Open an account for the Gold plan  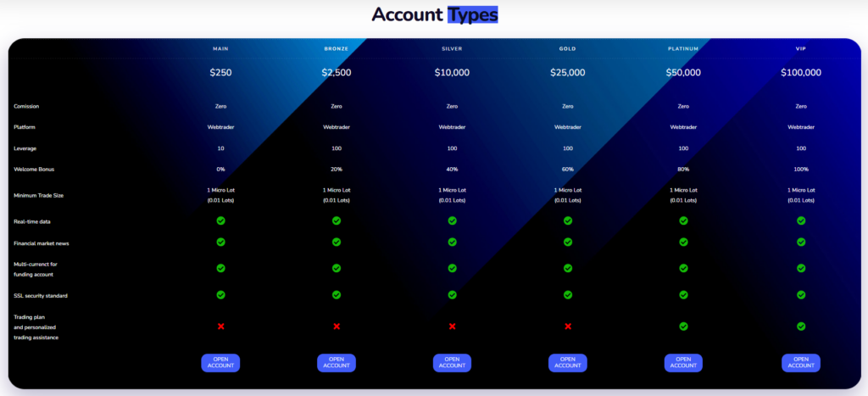pyautogui.click(x=568, y=362)
